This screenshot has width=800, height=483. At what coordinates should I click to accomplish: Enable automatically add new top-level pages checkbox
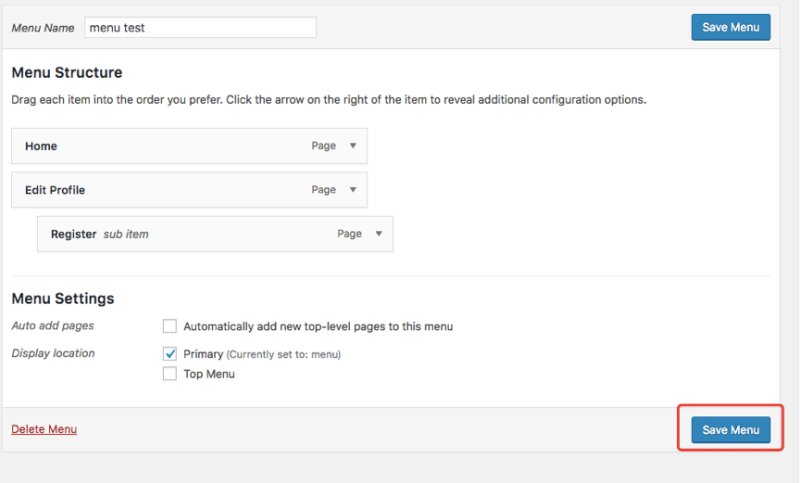pyautogui.click(x=170, y=326)
